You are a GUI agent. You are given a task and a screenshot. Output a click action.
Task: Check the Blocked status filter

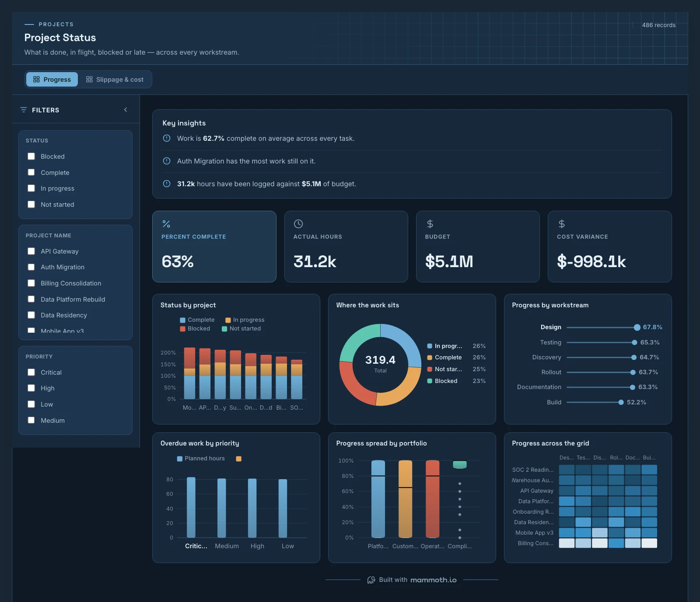click(x=31, y=156)
